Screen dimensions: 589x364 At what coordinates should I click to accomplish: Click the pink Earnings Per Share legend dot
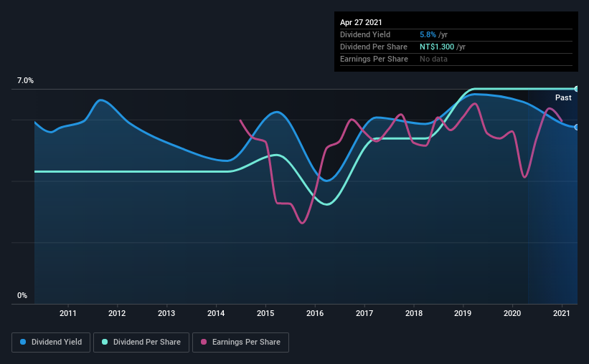[x=204, y=342]
